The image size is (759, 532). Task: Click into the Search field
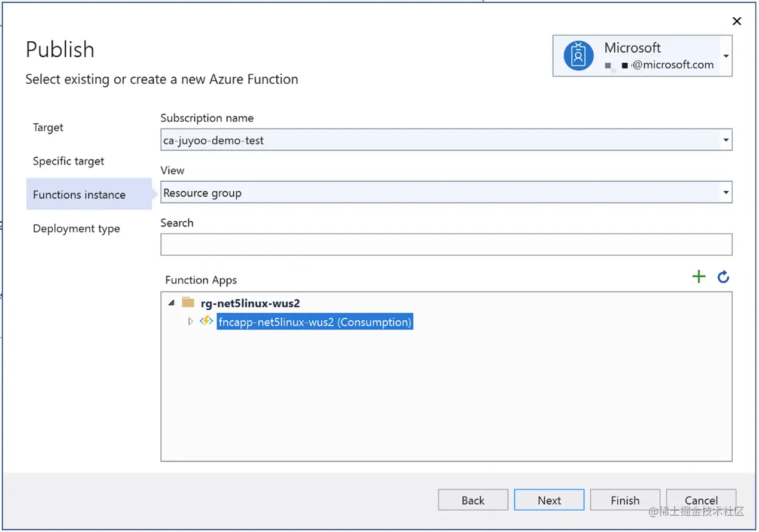click(446, 244)
